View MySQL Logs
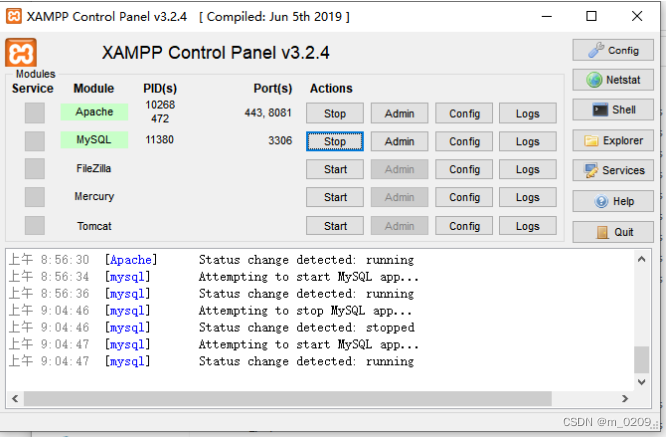Screen dimensions: 666x437 [528, 141]
